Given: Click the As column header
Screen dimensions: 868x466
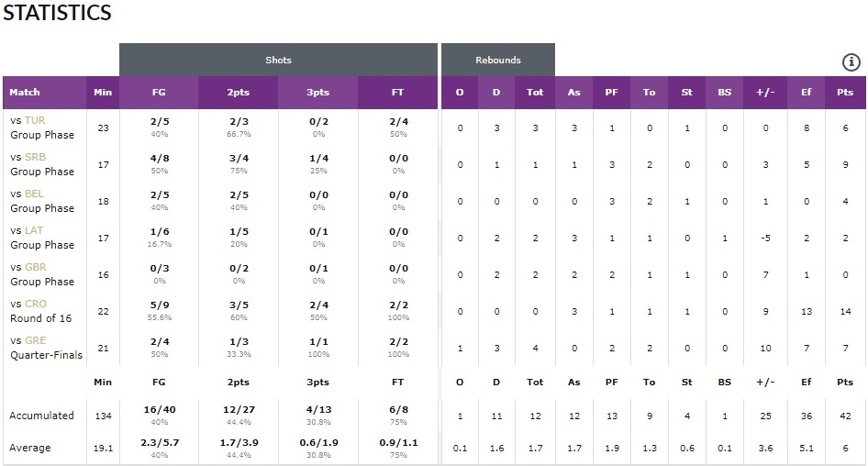Looking at the screenshot, I should tap(573, 92).
